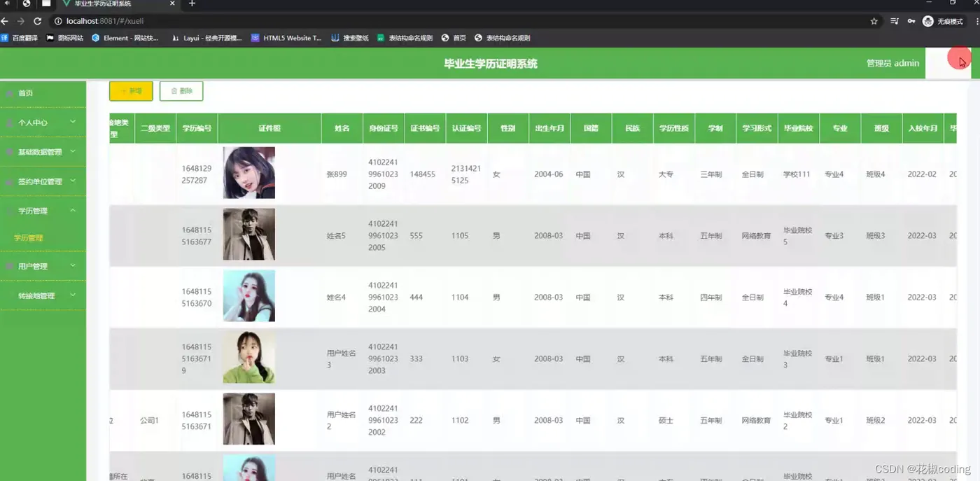
Task: Open 首页 in the sidebar
Action: pyautogui.click(x=43, y=93)
